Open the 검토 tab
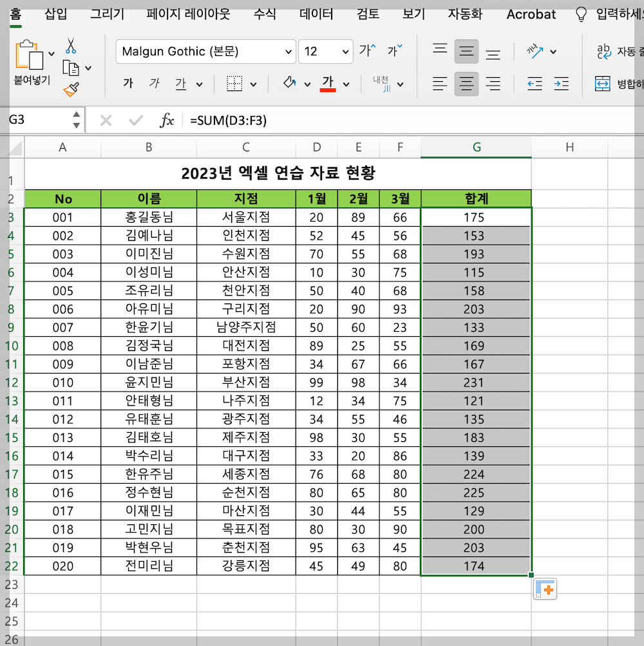 [368, 14]
